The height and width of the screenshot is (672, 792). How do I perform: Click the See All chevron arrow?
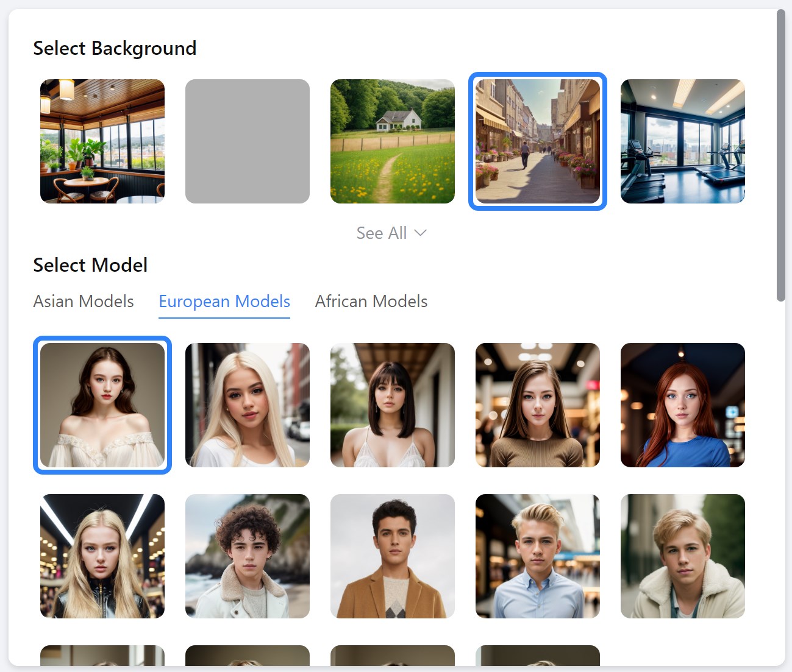(x=421, y=233)
